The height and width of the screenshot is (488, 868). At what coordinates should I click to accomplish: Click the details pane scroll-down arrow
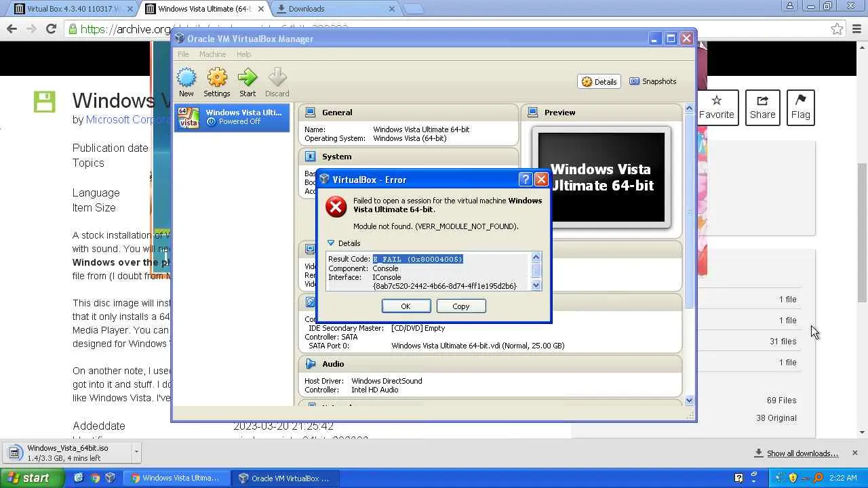(689, 401)
